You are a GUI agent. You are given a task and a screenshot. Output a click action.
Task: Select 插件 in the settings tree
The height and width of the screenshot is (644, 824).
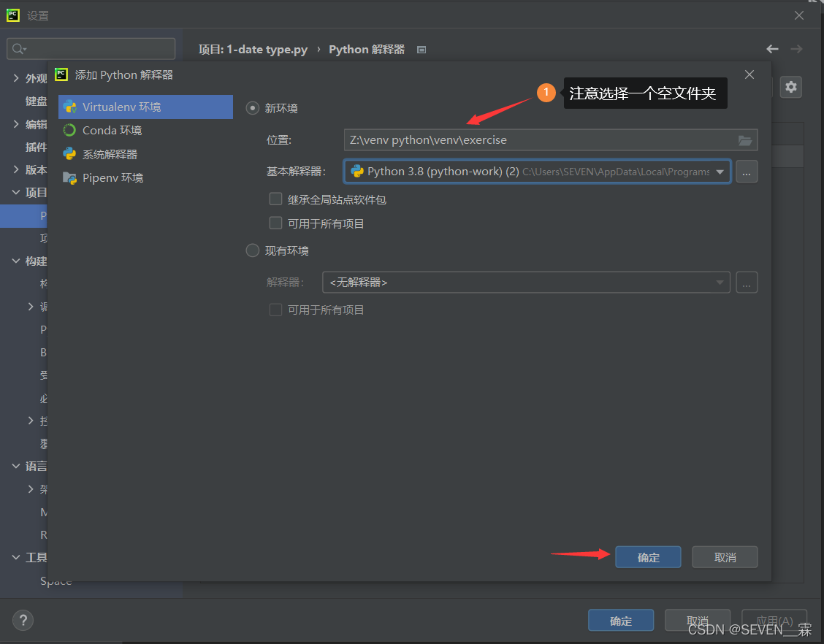pyautogui.click(x=37, y=147)
